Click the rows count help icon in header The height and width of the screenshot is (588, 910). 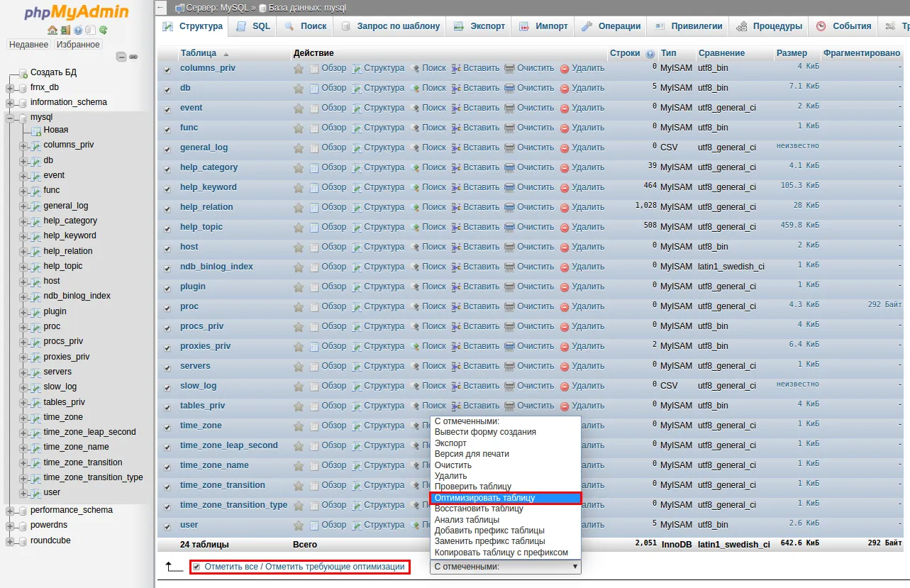(x=650, y=53)
